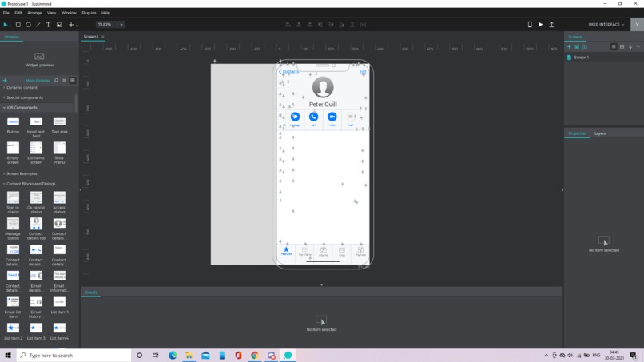
Task: Open the File menu
Action: coord(6,13)
